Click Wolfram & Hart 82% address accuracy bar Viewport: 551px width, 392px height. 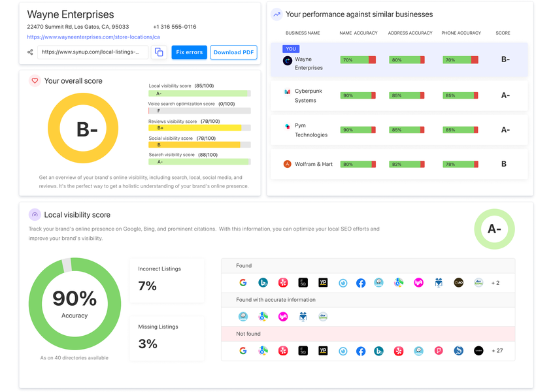tap(407, 164)
